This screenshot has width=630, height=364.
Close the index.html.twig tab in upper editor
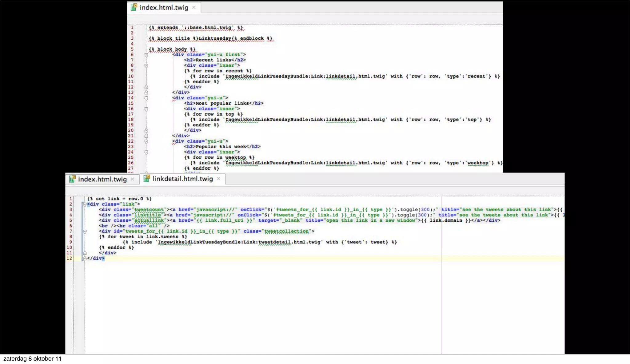(x=194, y=7)
